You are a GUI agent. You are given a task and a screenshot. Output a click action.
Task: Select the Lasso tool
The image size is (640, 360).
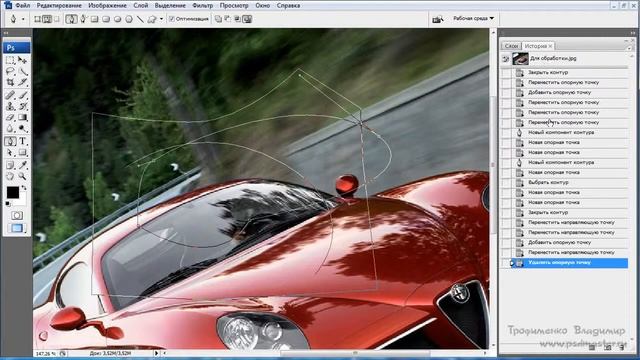tap(10, 72)
